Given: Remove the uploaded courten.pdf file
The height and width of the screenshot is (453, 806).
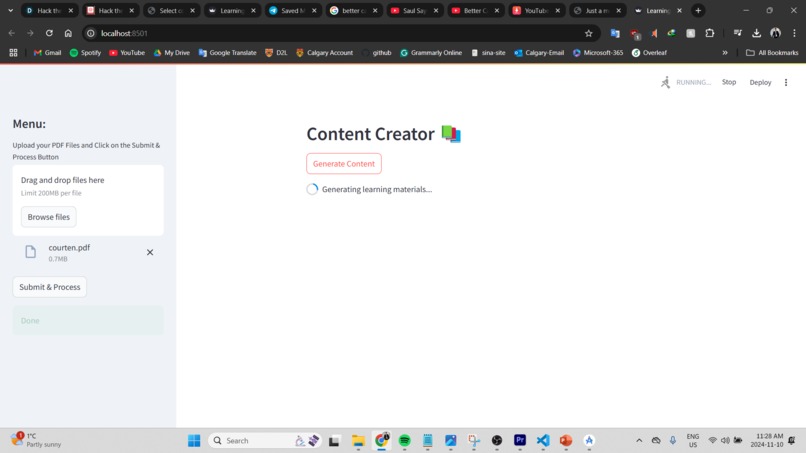Looking at the screenshot, I should click(x=150, y=252).
